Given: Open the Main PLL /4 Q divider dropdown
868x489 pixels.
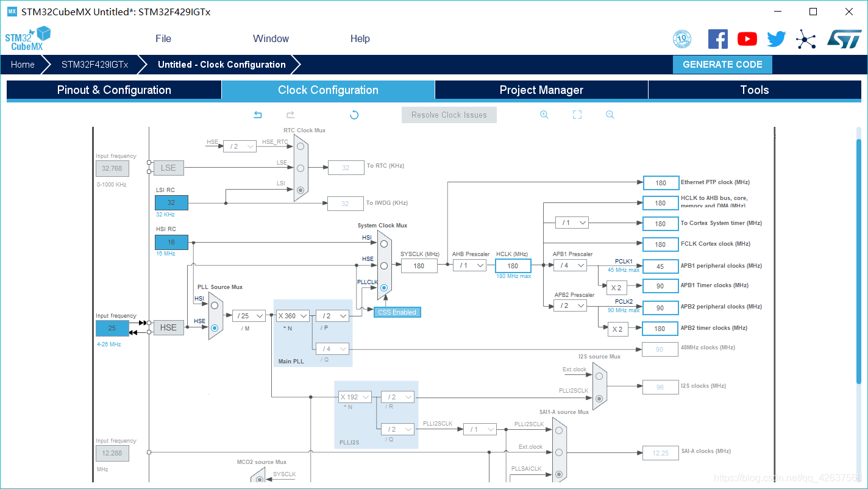Looking at the screenshot, I should 332,349.
